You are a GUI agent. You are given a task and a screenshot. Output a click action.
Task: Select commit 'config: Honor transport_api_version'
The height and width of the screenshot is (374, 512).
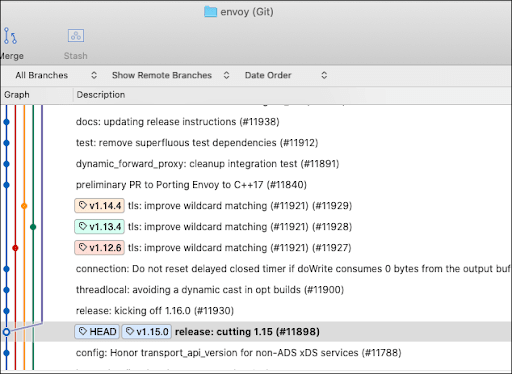[239, 353]
